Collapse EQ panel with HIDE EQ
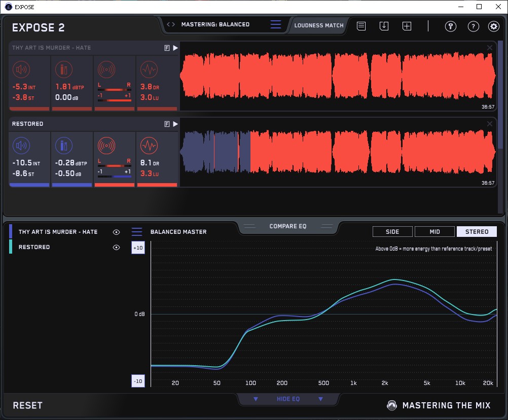 288,399
